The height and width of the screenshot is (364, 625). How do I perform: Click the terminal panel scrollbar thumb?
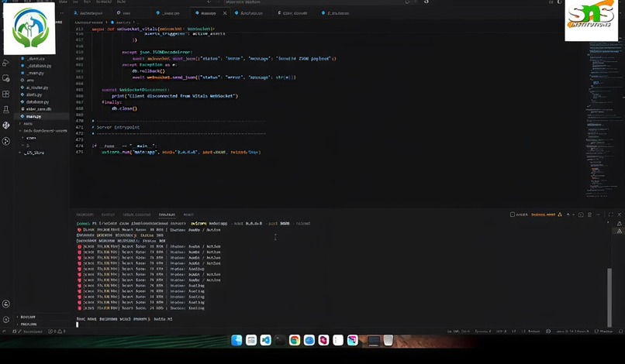[x=609, y=297]
